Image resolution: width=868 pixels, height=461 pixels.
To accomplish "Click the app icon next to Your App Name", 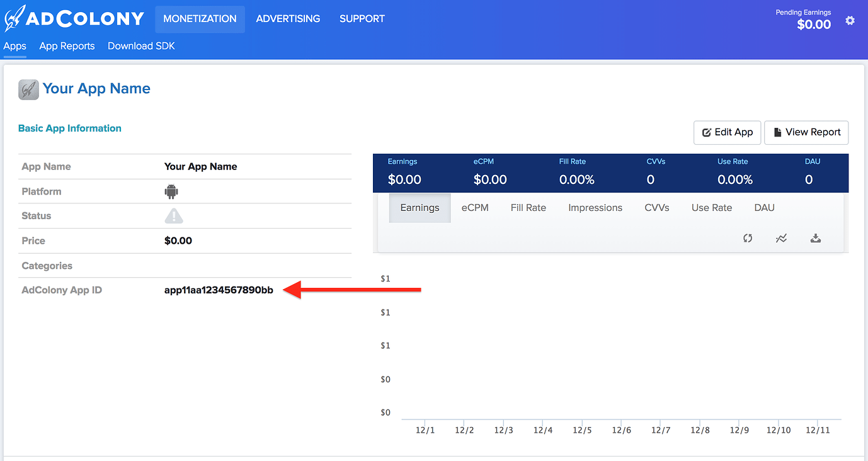I will (28, 89).
